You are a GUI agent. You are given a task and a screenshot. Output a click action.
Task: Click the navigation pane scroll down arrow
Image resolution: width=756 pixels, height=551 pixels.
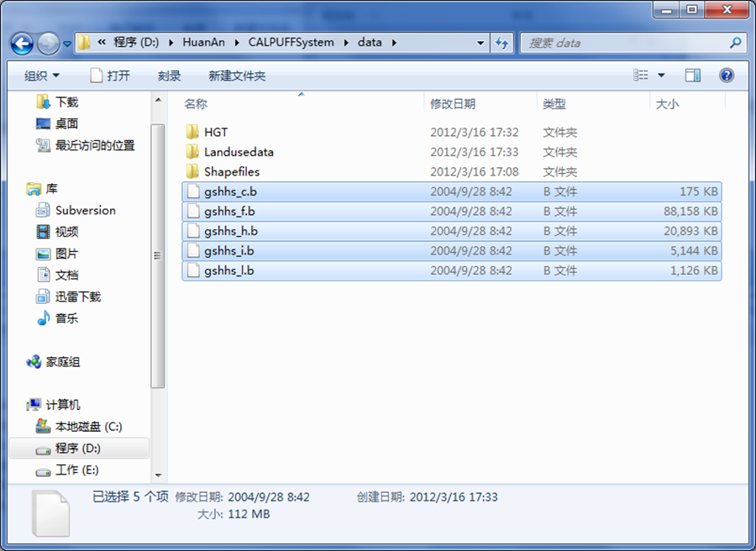tap(158, 475)
